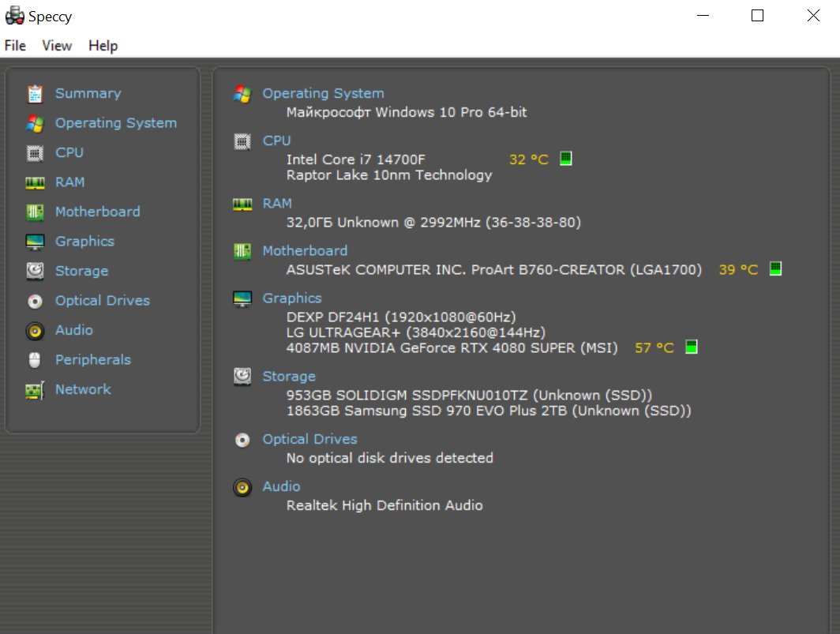Select Peripherals in the sidebar

click(x=92, y=359)
